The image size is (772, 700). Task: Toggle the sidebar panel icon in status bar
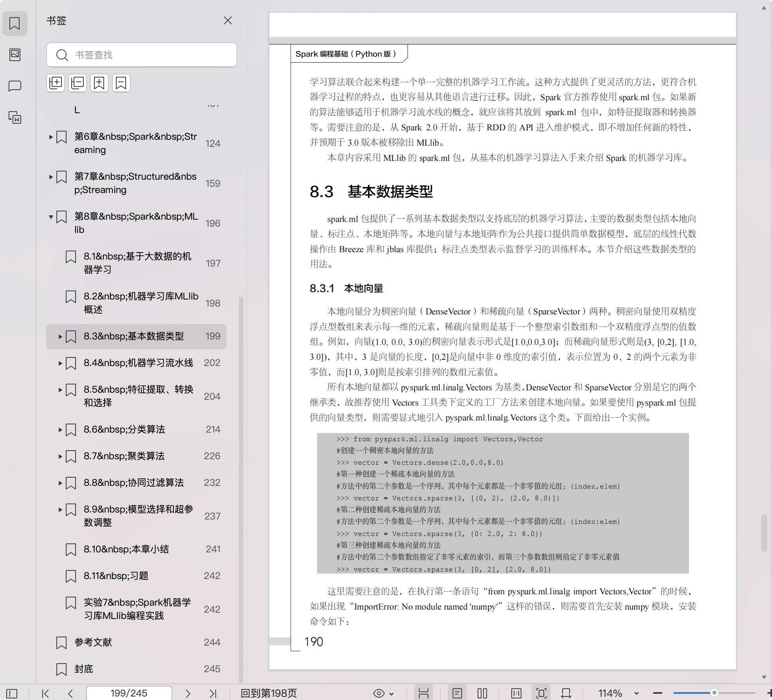(12, 694)
